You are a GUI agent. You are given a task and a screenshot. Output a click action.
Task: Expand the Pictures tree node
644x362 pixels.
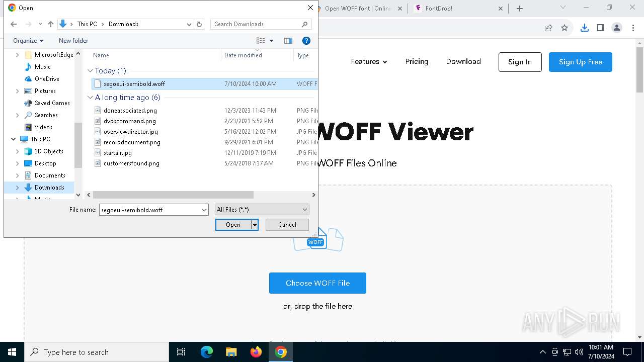(18, 91)
